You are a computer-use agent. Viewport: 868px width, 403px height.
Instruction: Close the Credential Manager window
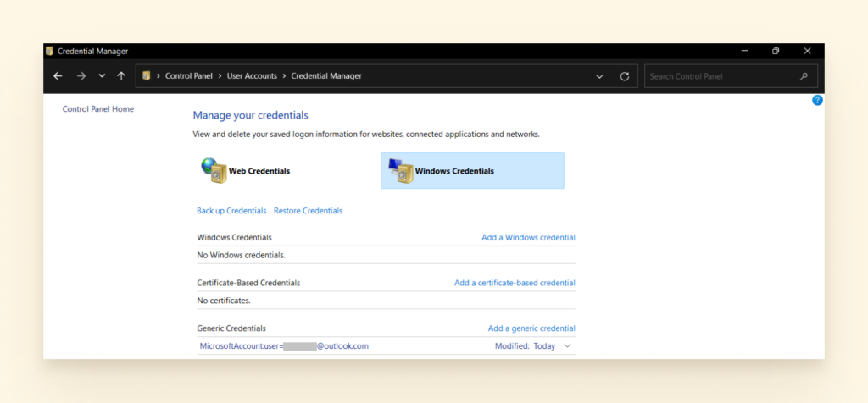(x=807, y=51)
